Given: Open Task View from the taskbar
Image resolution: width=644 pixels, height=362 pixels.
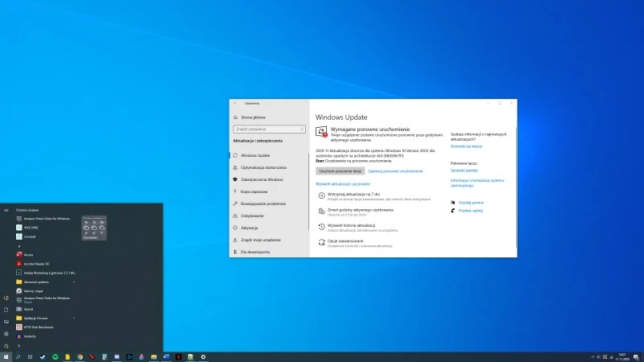Looking at the screenshot, I should pyautogui.click(x=30, y=357).
